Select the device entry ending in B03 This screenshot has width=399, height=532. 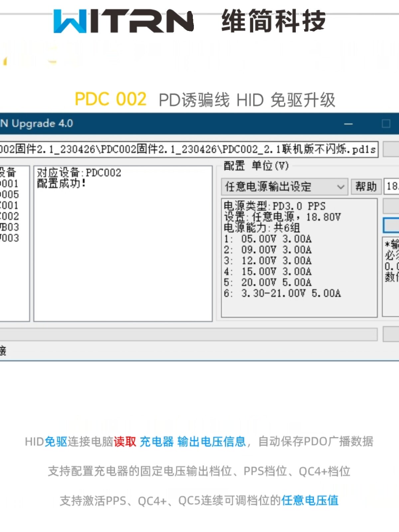click(x=10, y=227)
